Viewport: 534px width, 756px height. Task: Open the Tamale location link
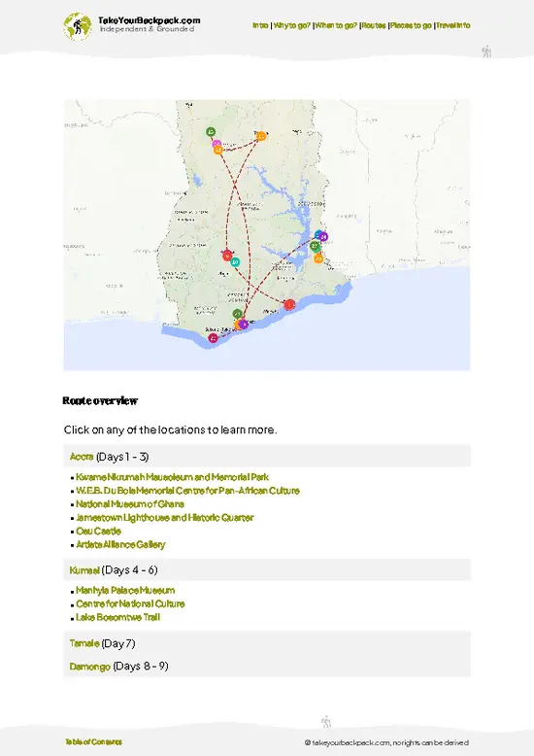(84, 643)
